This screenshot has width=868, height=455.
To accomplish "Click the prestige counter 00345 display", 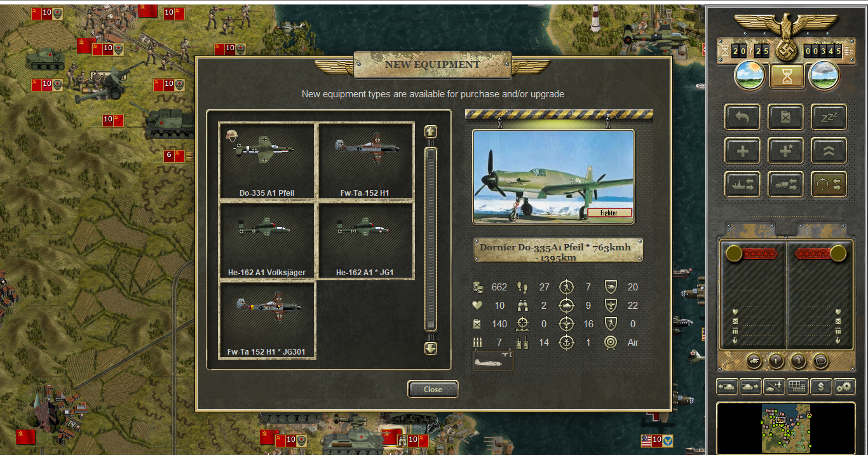I will pyautogui.click(x=824, y=51).
